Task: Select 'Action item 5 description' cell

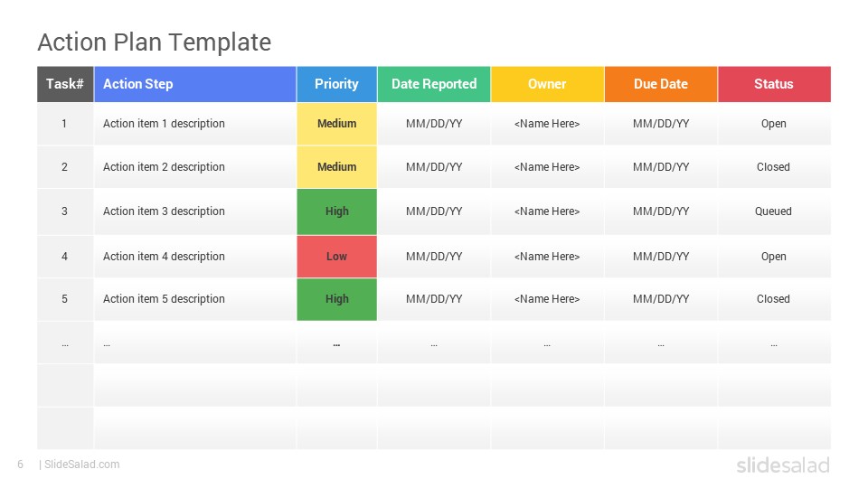Action: [x=195, y=299]
